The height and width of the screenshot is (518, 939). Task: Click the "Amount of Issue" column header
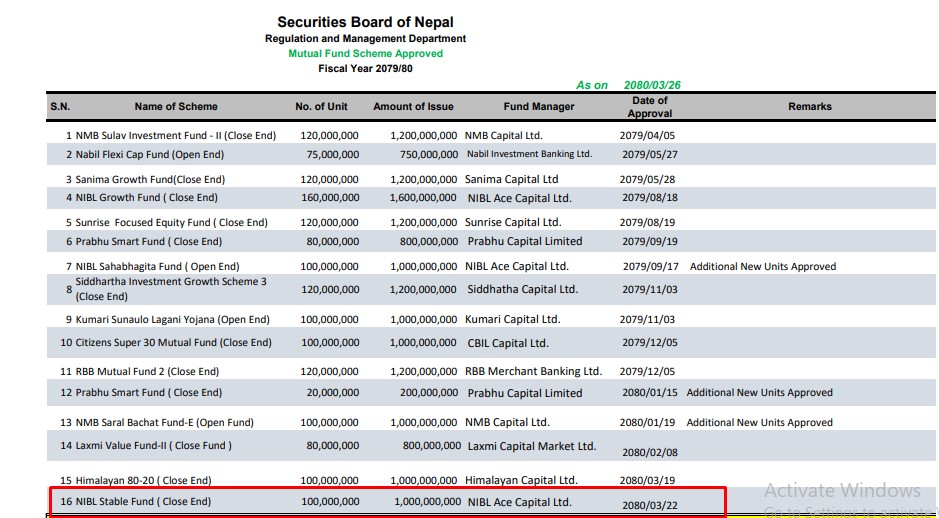coord(413,107)
